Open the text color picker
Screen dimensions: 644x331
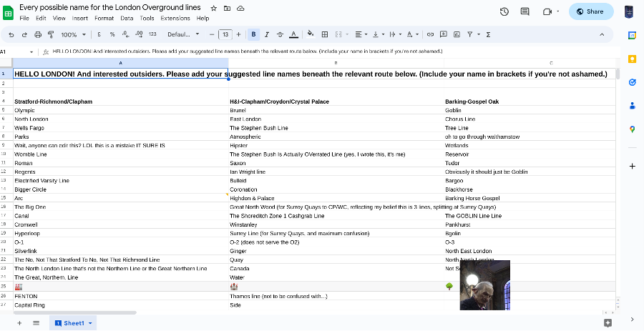click(x=293, y=35)
